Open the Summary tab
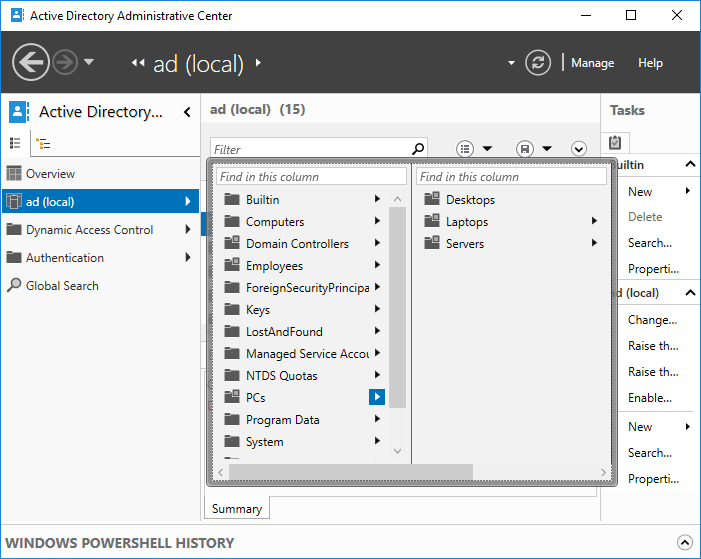Screen dimensions: 701x559 (237, 508)
